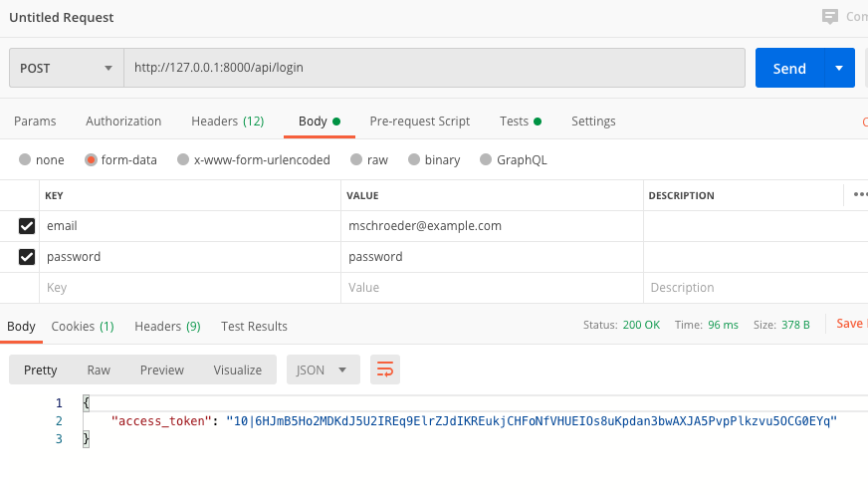Click the request URL field
Viewport: 868px width, 495px height.
click(435, 68)
